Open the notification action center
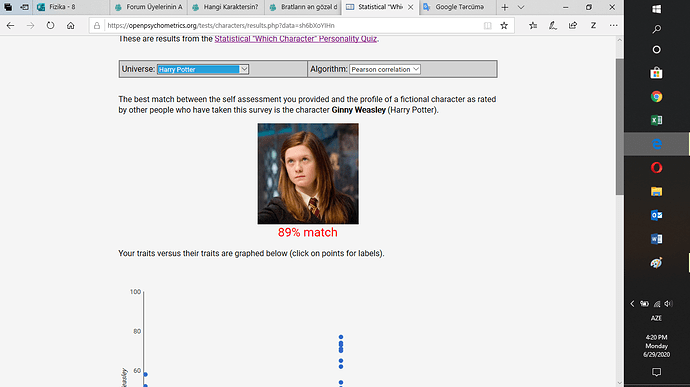This screenshot has height=387, width=690. (657, 372)
